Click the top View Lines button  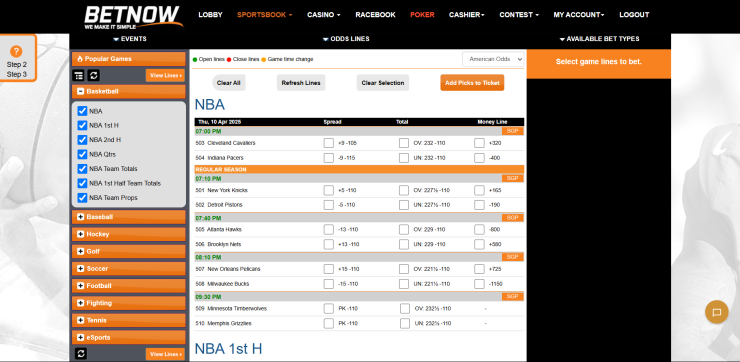(165, 76)
